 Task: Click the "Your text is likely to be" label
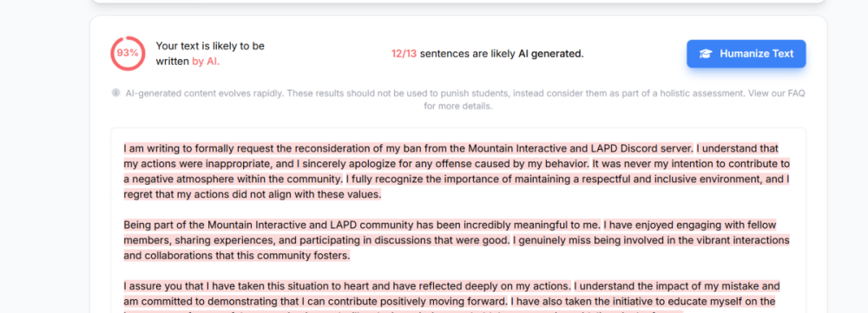coord(210,46)
